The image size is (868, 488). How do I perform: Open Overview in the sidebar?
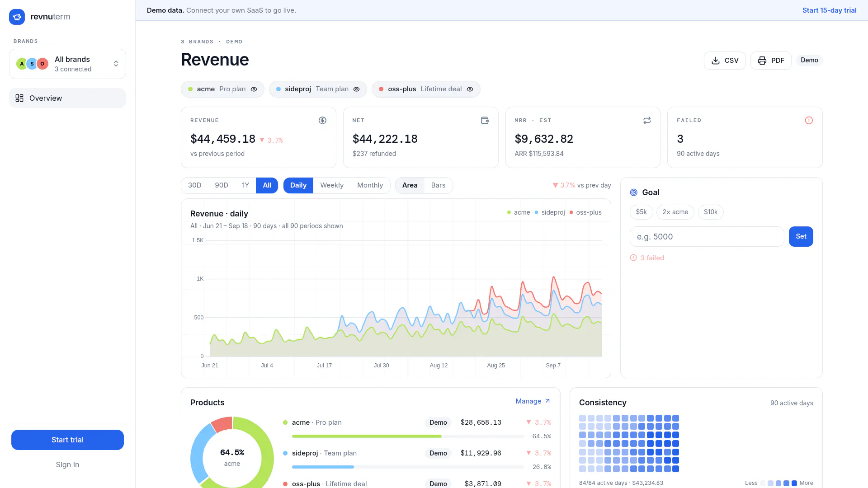tap(67, 98)
